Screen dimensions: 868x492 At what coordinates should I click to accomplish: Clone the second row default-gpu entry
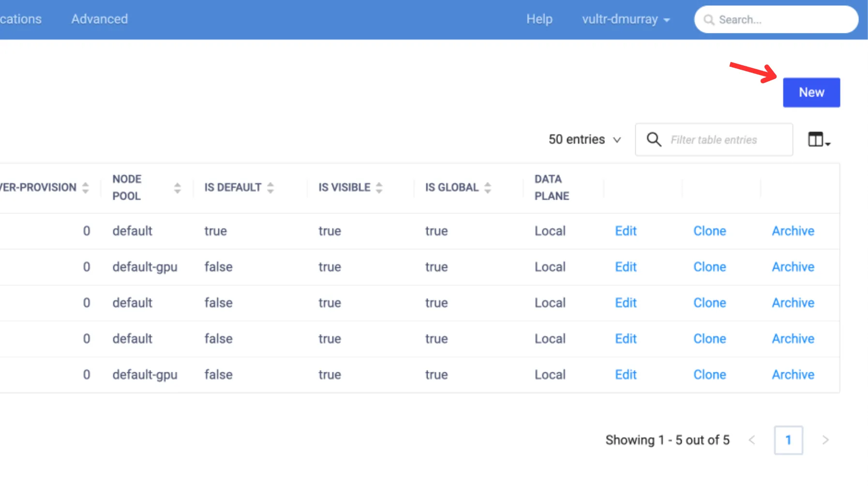[710, 267]
